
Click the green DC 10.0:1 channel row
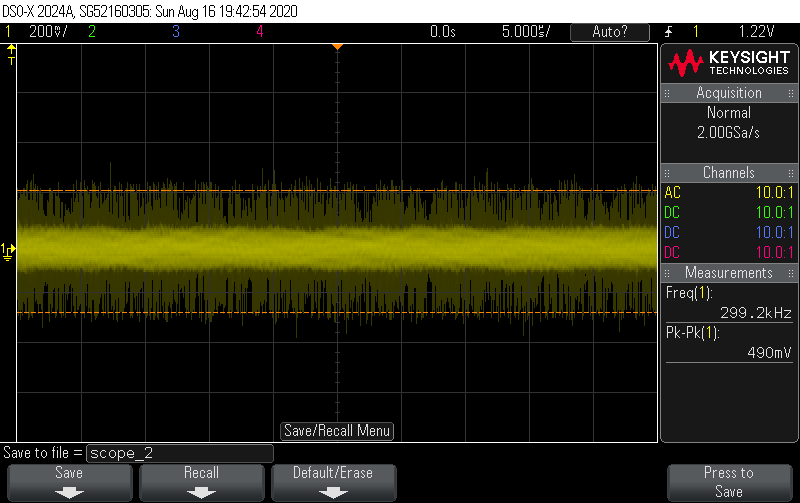729,212
